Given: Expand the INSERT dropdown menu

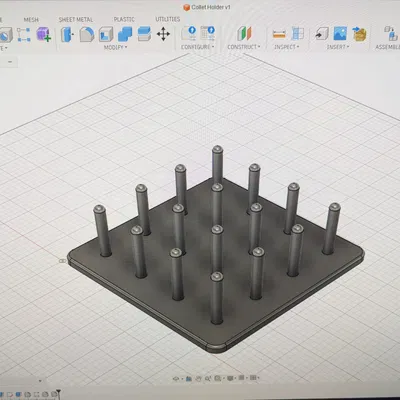Looking at the screenshot, I should pos(338,47).
